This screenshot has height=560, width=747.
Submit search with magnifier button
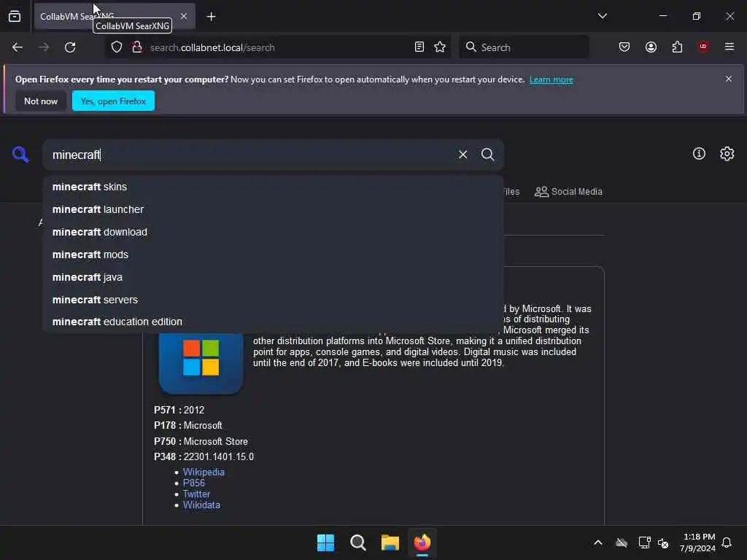click(x=487, y=155)
